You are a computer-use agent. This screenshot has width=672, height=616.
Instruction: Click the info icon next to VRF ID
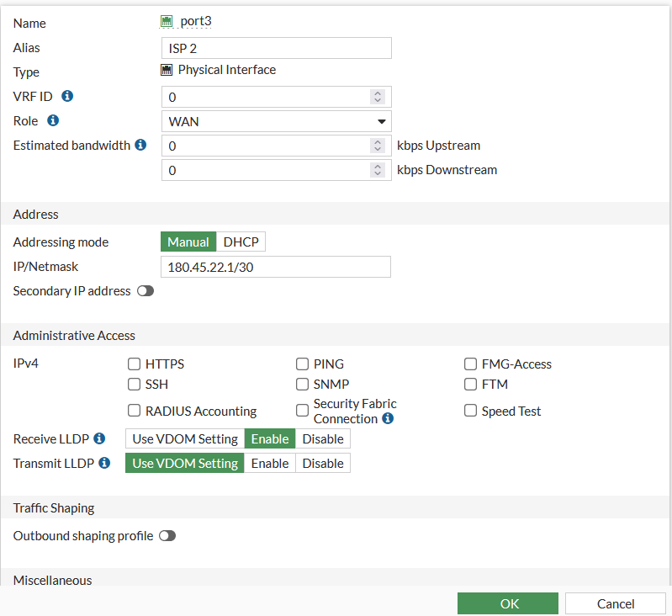coord(67,97)
